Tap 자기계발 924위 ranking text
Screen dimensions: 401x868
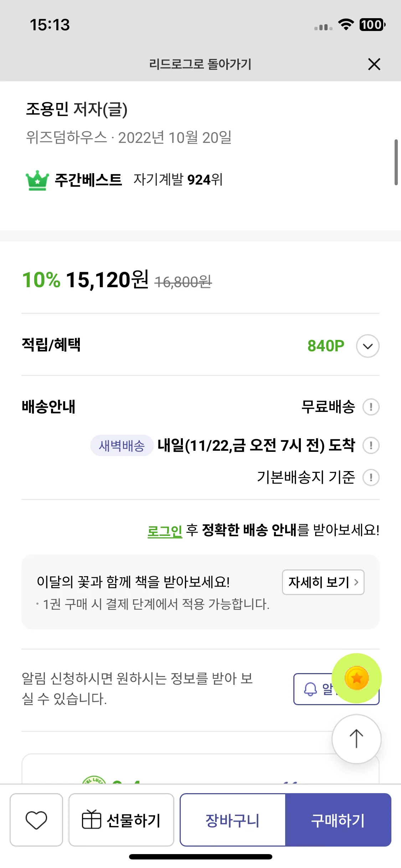tap(178, 180)
